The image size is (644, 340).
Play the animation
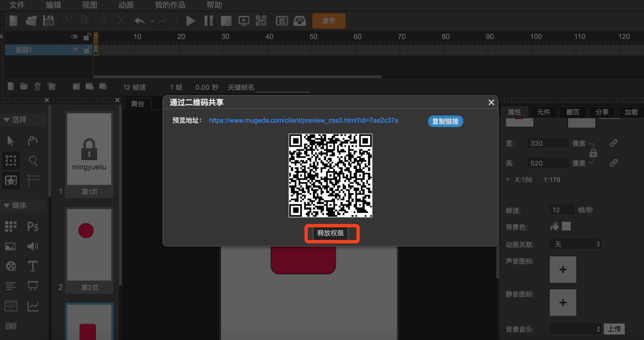pyautogui.click(x=191, y=21)
